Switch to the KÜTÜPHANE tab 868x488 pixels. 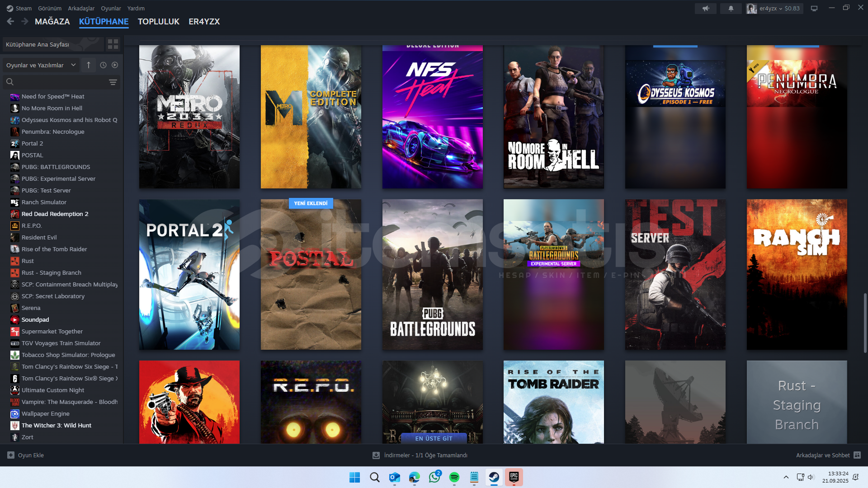click(x=104, y=21)
